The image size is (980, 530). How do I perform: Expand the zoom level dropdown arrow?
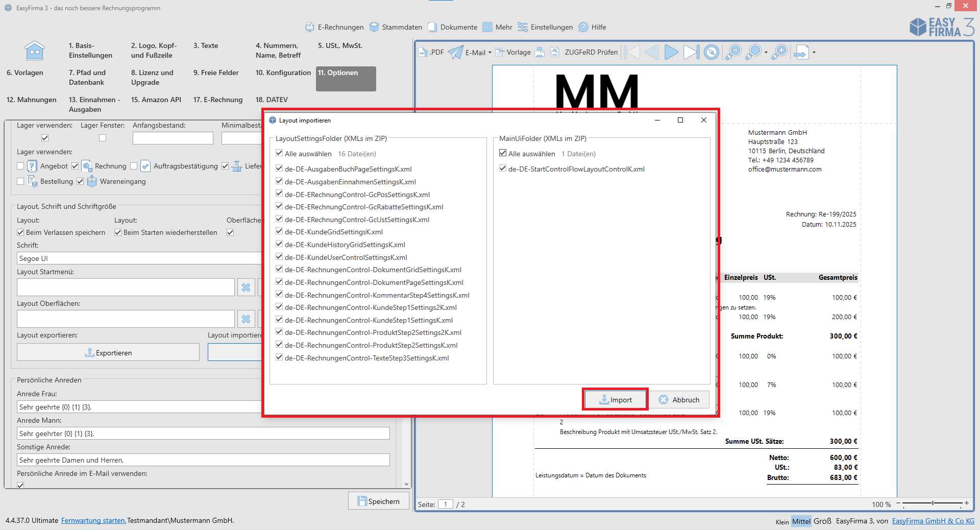click(766, 53)
